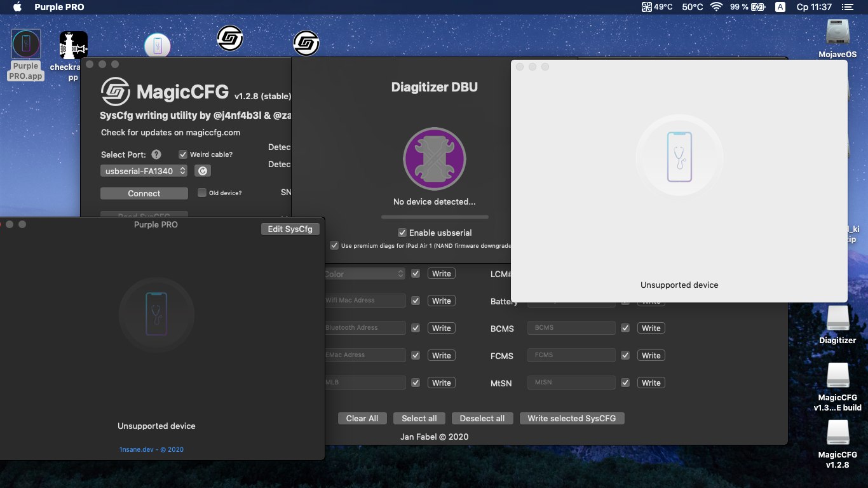Image resolution: width=868 pixels, height=488 pixels.
Task: Open the 1nsane.dev © 2020 link
Action: (151, 449)
